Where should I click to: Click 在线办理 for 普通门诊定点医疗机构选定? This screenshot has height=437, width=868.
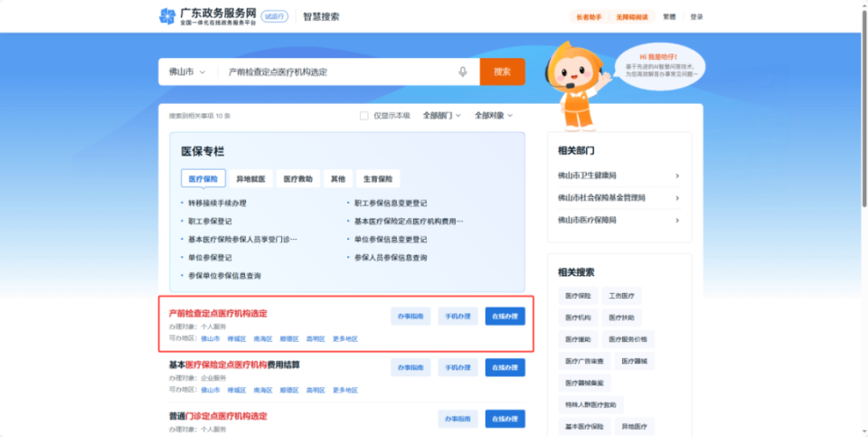click(505, 419)
